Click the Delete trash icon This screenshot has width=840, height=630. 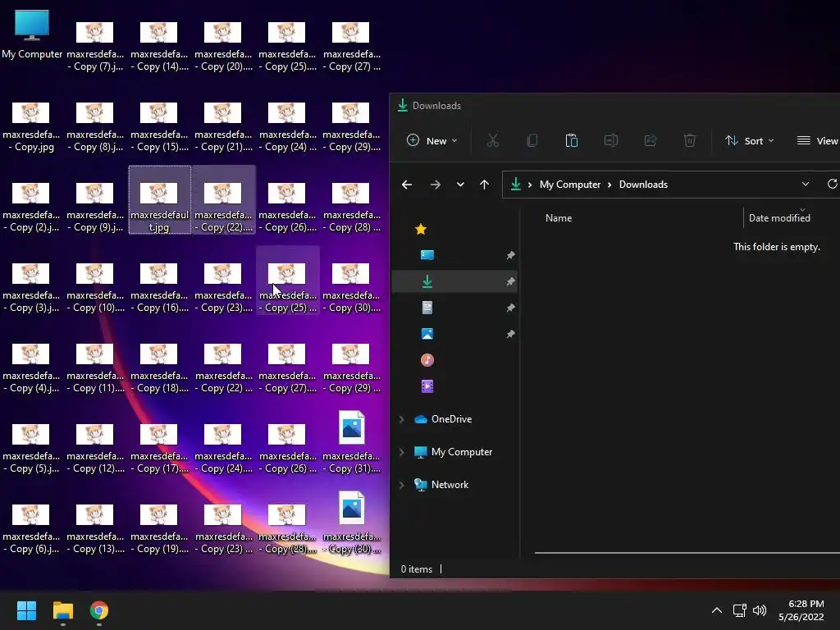tap(689, 140)
